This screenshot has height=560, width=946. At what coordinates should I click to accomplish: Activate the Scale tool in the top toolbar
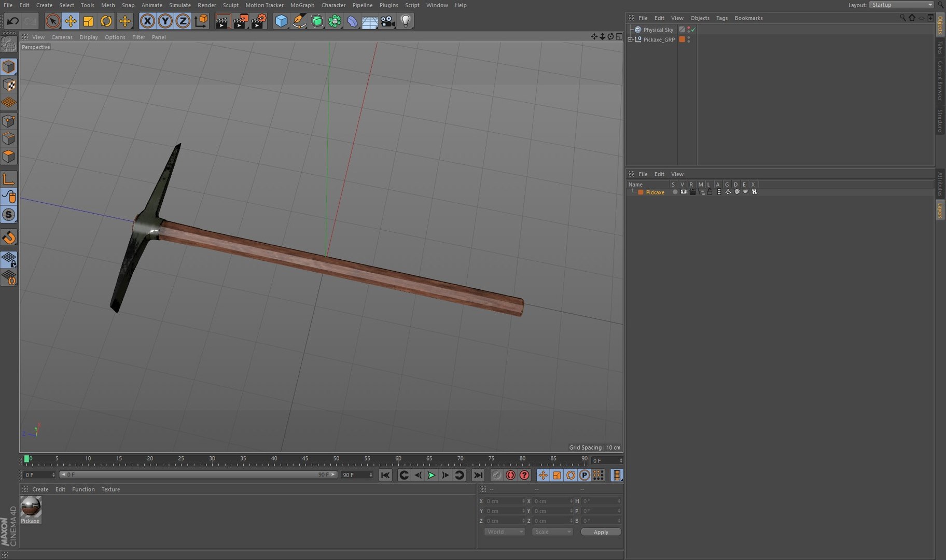88,21
